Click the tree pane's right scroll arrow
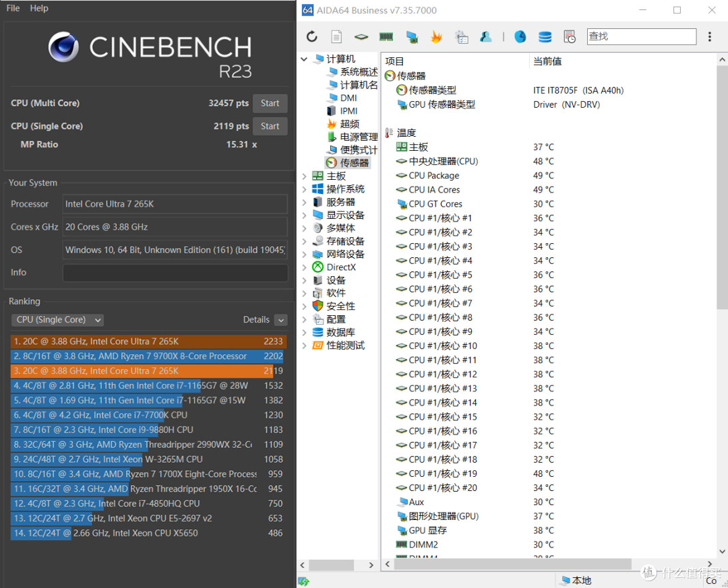 coord(371,565)
